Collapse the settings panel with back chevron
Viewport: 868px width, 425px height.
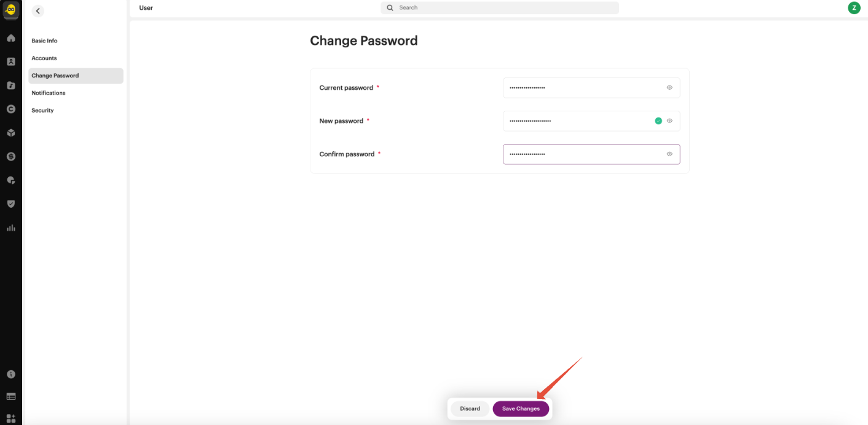point(37,10)
